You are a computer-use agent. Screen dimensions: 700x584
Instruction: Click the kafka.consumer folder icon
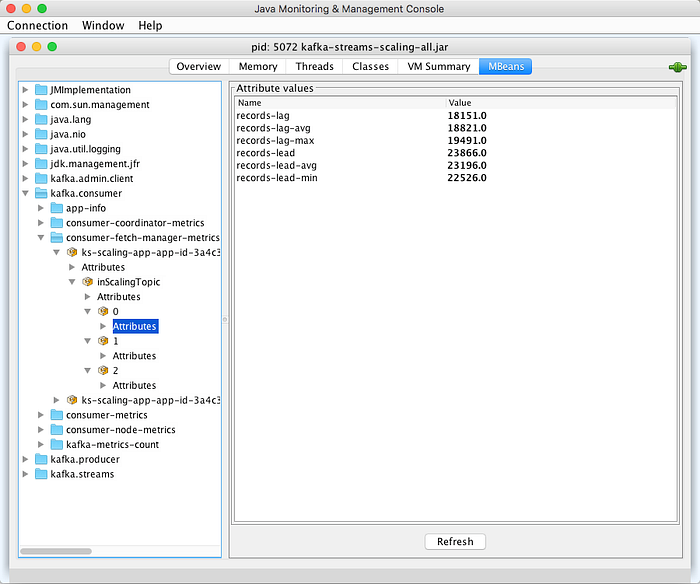pyautogui.click(x=41, y=193)
